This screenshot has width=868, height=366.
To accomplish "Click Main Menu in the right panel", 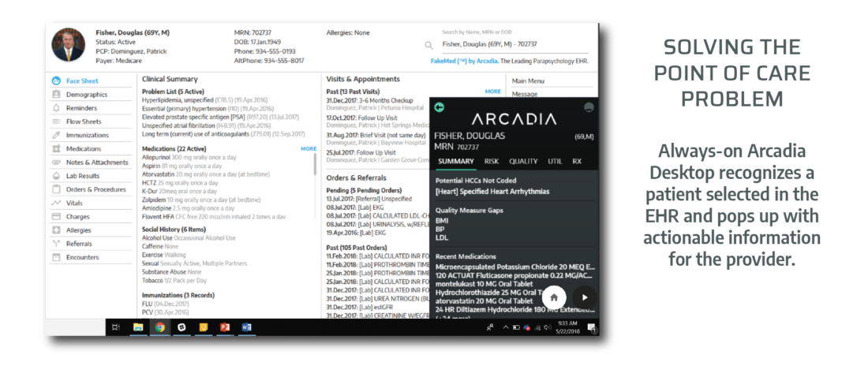I will (x=528, y=80).
